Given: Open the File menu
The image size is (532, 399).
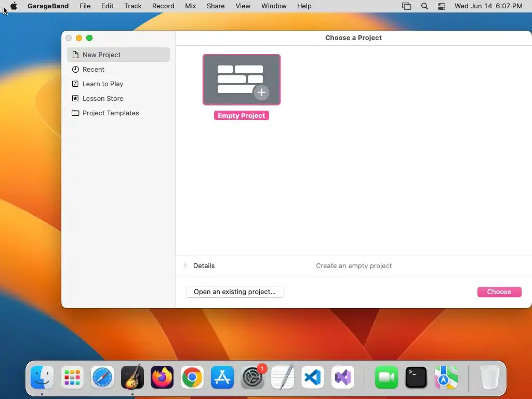Looking at the screenshot, I should click(x=85, y=6).
